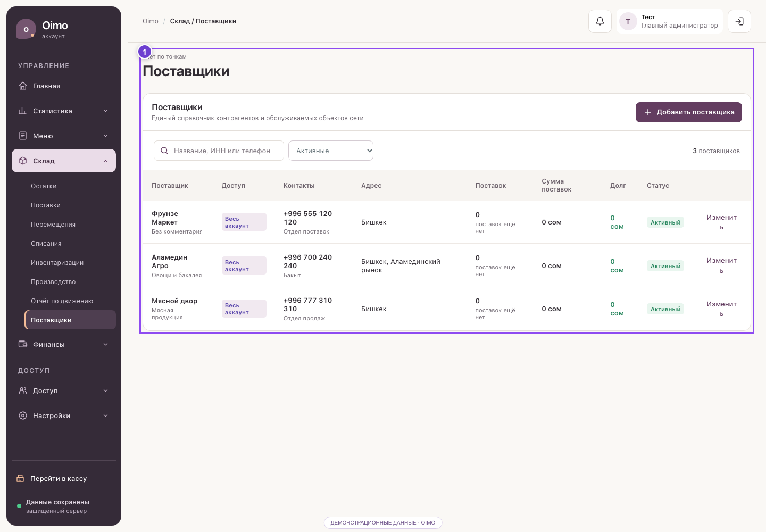Screen dimensions: 766x532
Task: Edit the Мясной двор supplier
Action: click(721, 309)
